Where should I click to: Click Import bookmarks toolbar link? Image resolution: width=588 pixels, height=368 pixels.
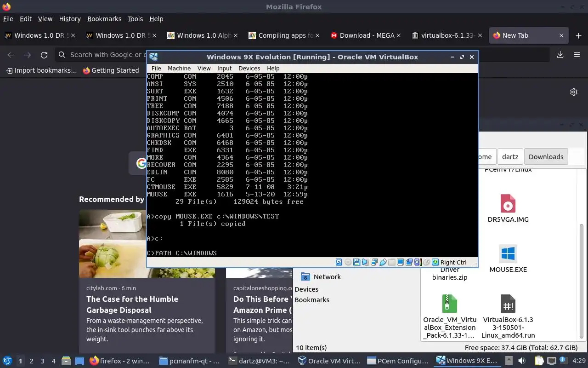click(x=41, y=70)
